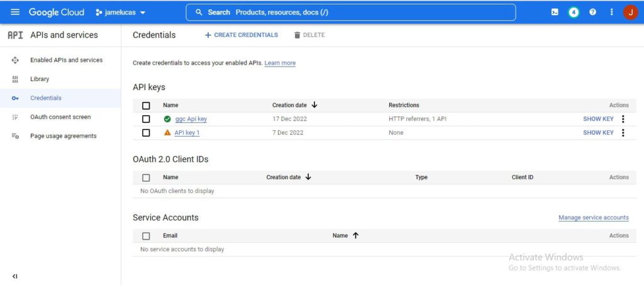The width and height of the screenshot is (644, 285).
Task: Open the jamelucas project selector dropdown
Action: pos(121,13)
